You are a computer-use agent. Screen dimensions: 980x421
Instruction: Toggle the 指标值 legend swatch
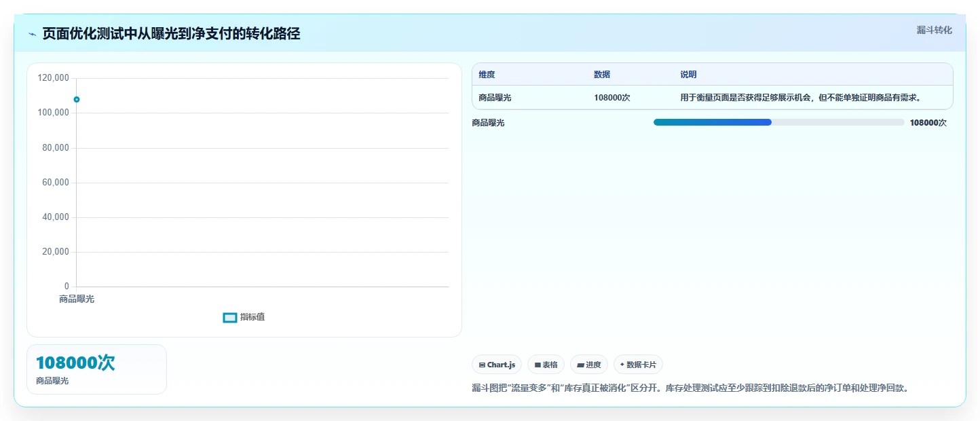coord(230,317)
